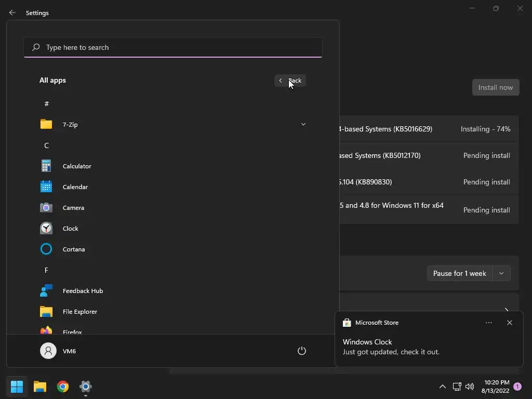Click the Type here to search field
The image size is (532, 399).
[x=173, y=47]
